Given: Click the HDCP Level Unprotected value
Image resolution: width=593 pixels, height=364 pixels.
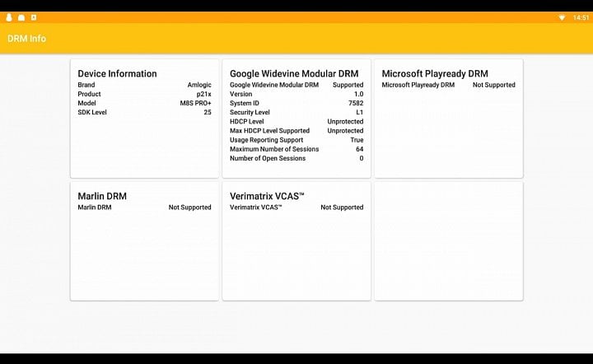Looking at the screenshot, I should click(345, 121).
